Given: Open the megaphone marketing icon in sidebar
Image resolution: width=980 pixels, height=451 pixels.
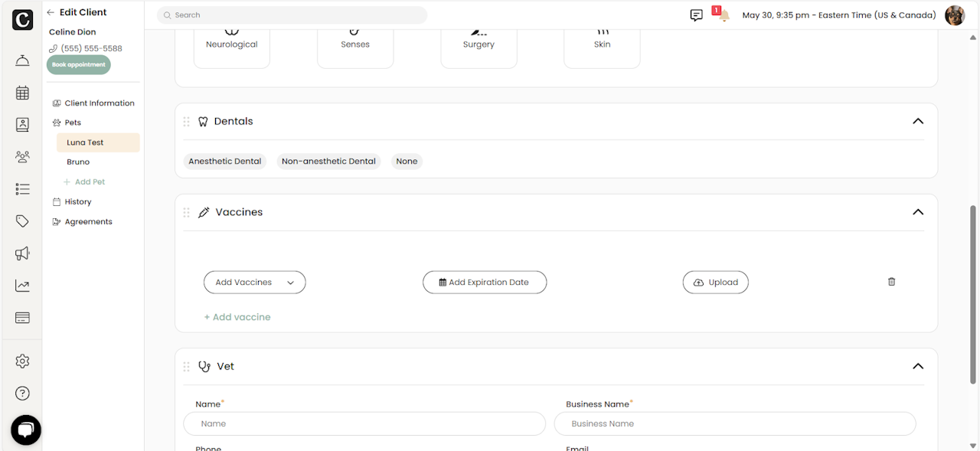Looking at the screenshot, I should 22,253.
